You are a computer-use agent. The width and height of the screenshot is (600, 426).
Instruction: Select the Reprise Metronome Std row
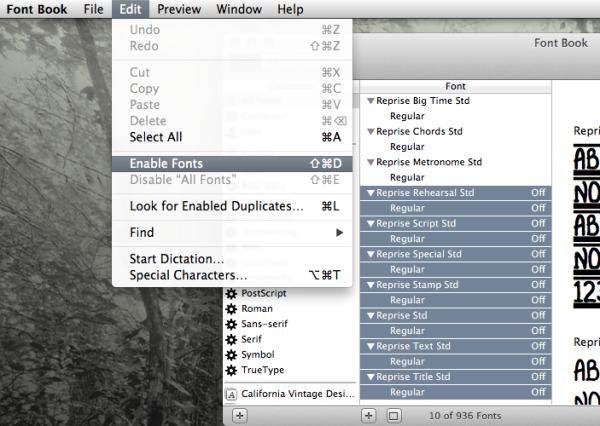(455, 162)
